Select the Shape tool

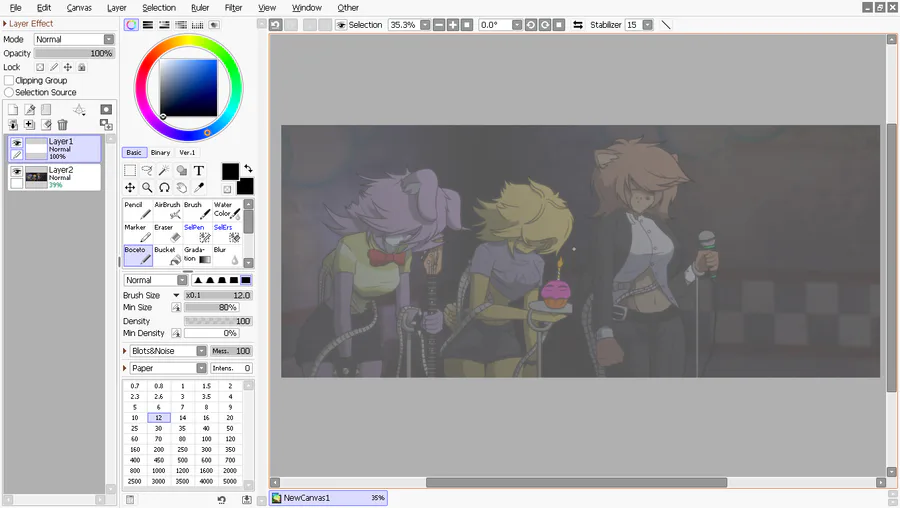click(x=181, y=170)
